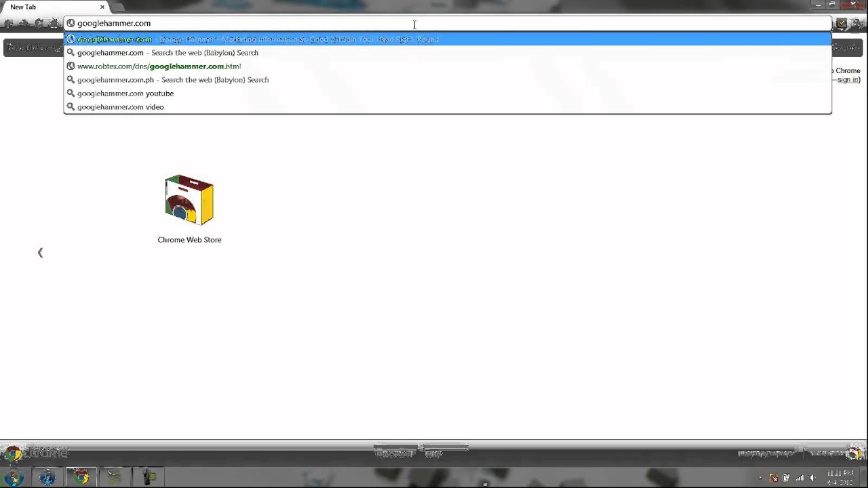This screenshot has height=488, width=868.
Task: Choose "googlehammer.com - Search the web (Babylon)" suggestion
Action: click(448, 53)
